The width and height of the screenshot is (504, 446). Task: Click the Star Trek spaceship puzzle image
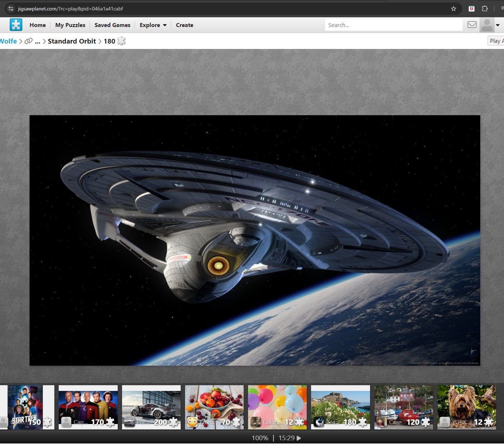point(255,240)
